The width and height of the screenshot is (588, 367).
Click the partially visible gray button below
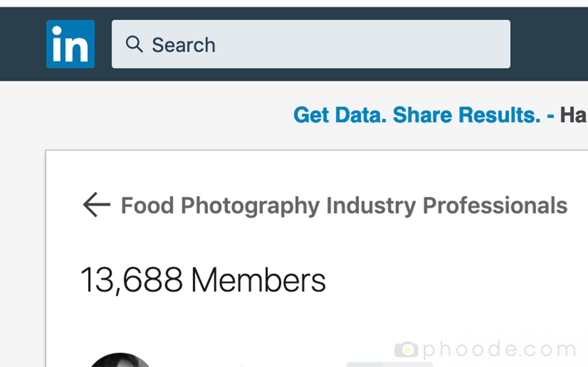[390, 364]
